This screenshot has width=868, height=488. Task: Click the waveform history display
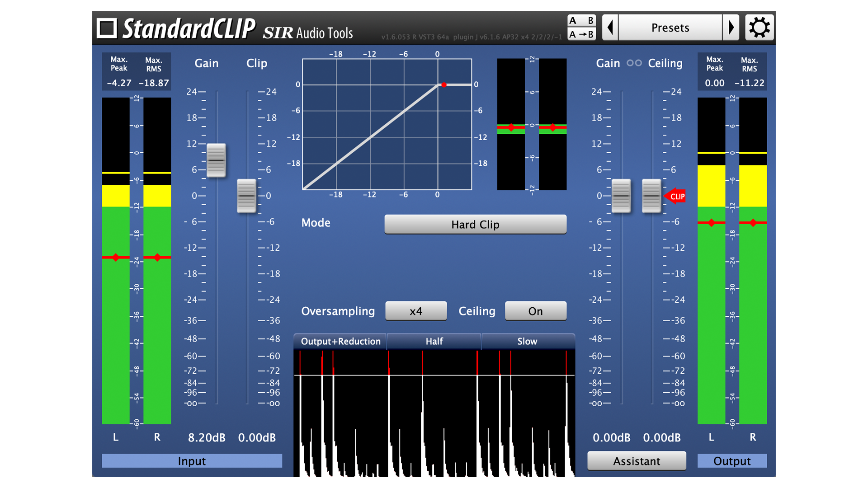click(x=434, y=413)
